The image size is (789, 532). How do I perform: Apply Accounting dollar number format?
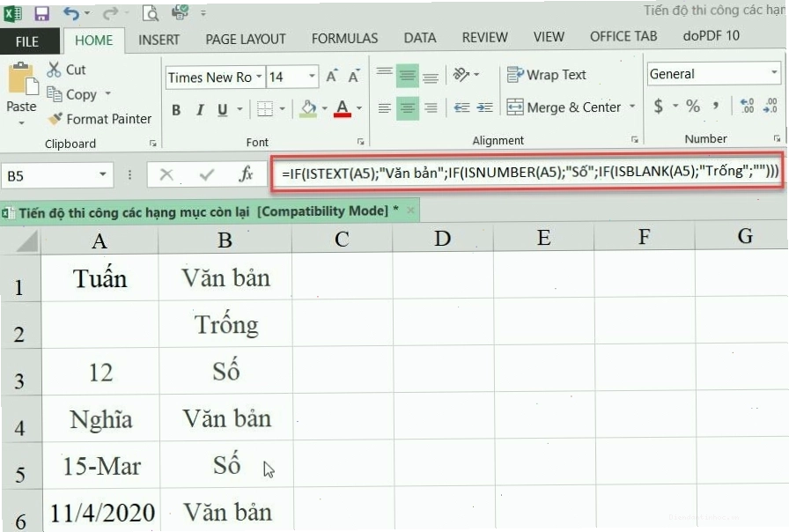click(x=658, y=106)
